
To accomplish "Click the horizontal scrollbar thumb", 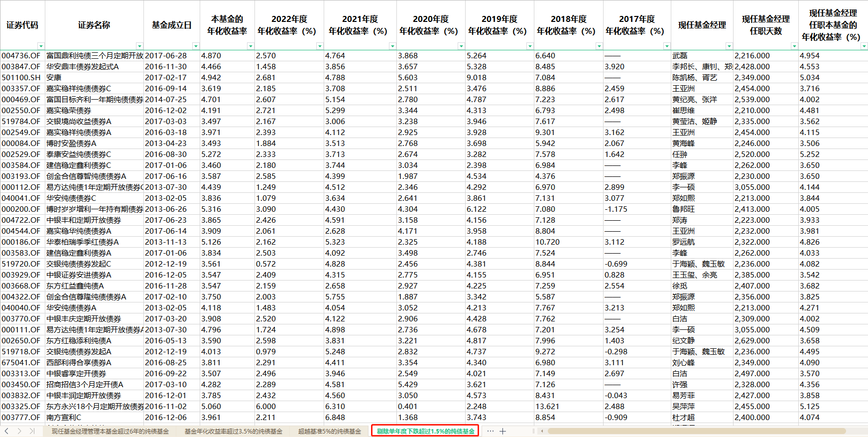I will point(697,431).
